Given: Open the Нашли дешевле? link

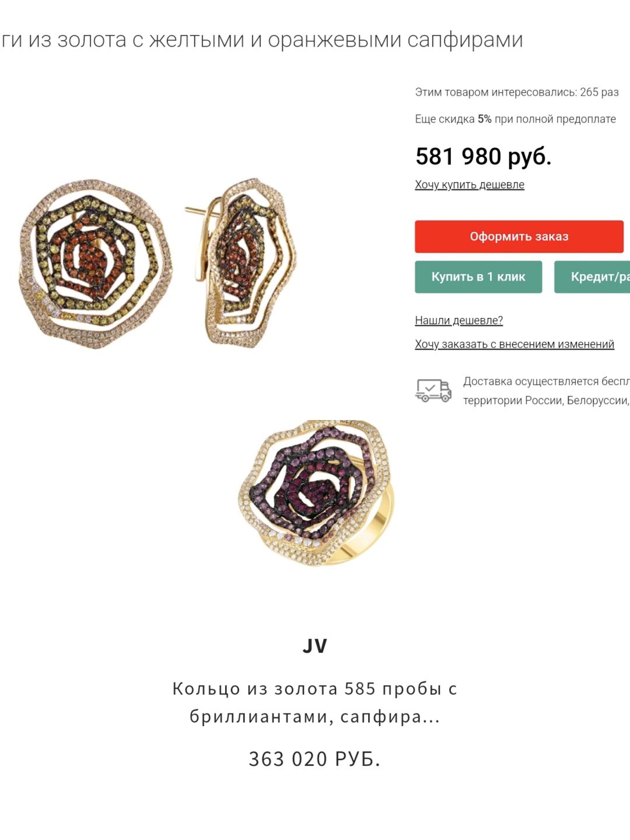Looking at the screenshot, I should coord(459,320).
